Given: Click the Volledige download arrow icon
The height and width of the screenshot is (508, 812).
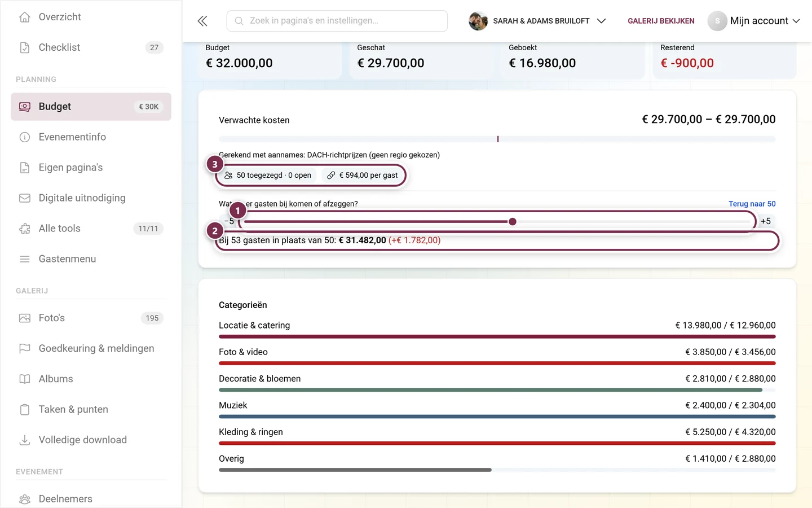Looking at the screenshot, I should point(25,440).
